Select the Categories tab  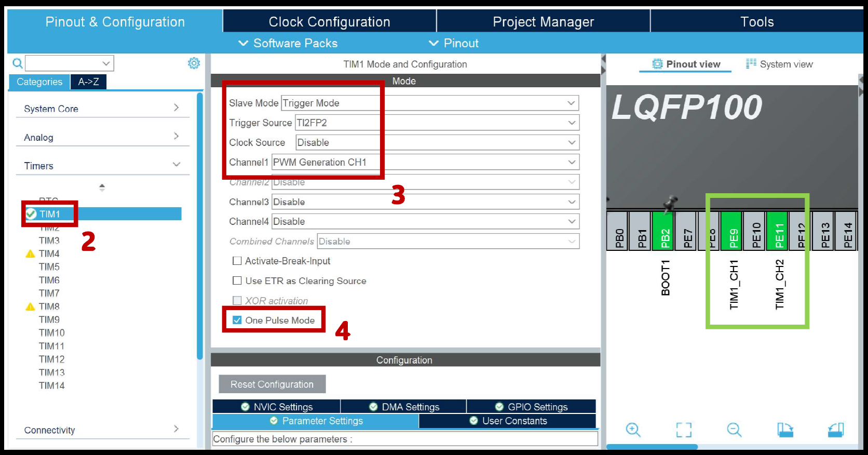(x=39, y=82)
